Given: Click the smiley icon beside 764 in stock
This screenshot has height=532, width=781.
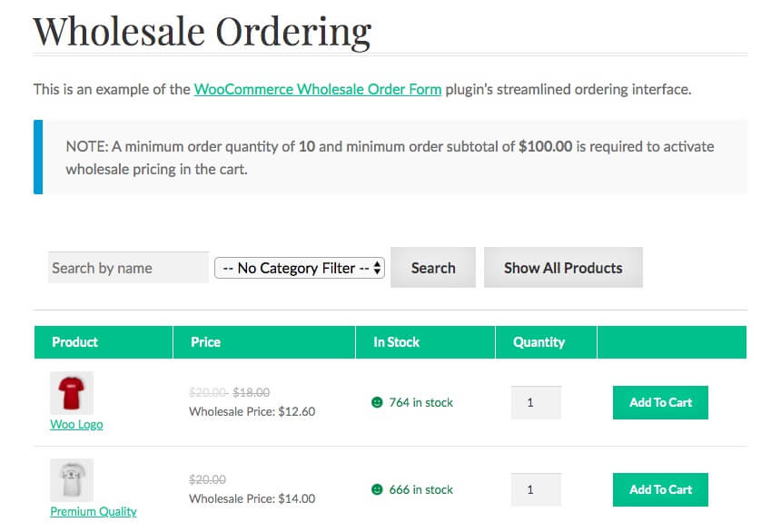Looking at the screenshot, I should tap(377, 402).
